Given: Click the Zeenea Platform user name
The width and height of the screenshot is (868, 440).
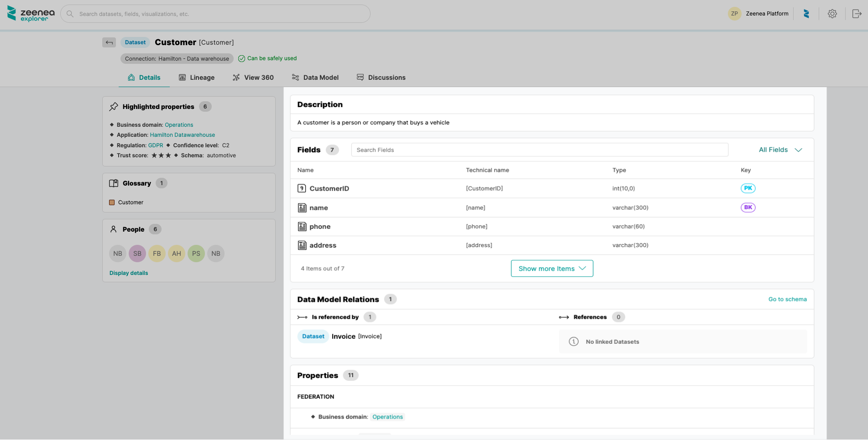Looking at the screenshot, I should point(767,14).
